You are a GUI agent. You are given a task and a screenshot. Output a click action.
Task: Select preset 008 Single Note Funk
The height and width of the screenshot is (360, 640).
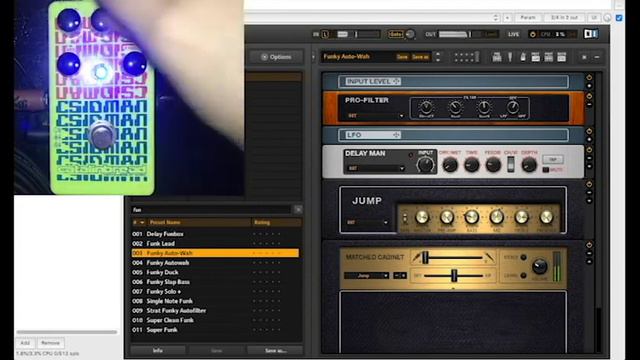coord(215,301)
